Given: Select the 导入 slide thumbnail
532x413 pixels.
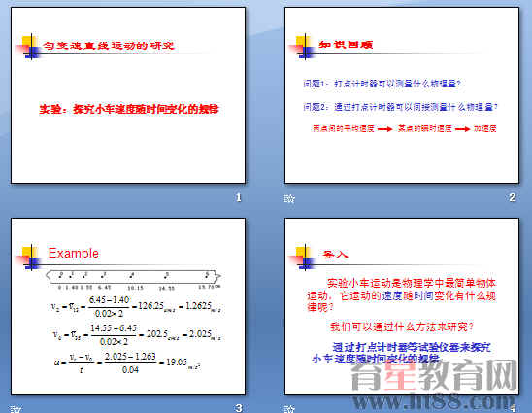Looking at the screenshot, I should pyautogui.click(x=402, y=306).
